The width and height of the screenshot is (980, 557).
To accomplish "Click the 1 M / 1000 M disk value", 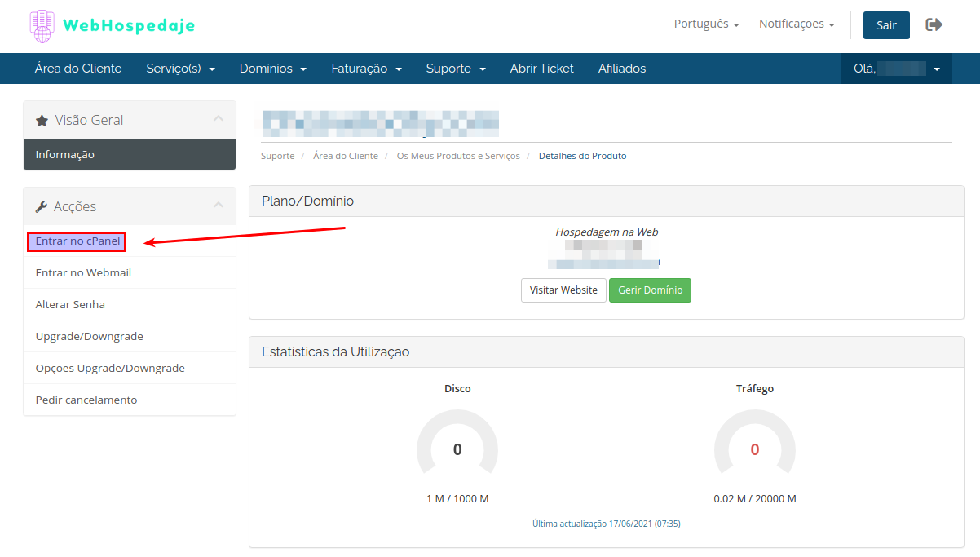I will coord(457,499).
